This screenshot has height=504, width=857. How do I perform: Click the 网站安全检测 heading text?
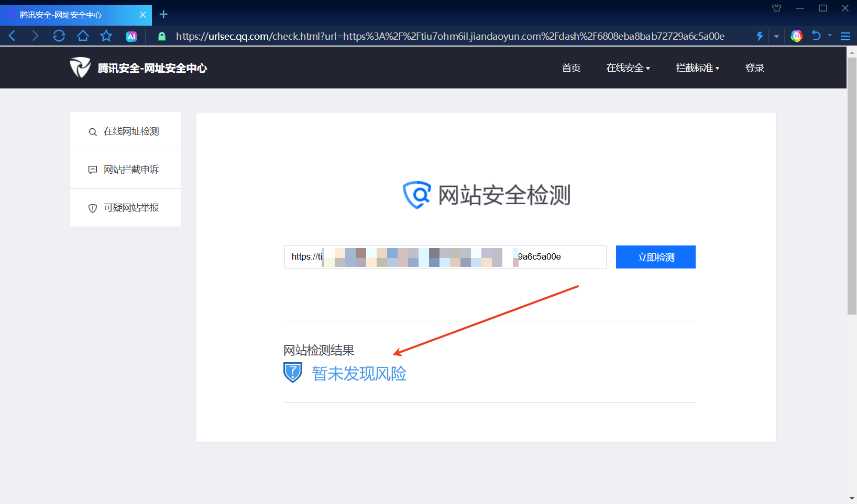(x=504, y=195)
